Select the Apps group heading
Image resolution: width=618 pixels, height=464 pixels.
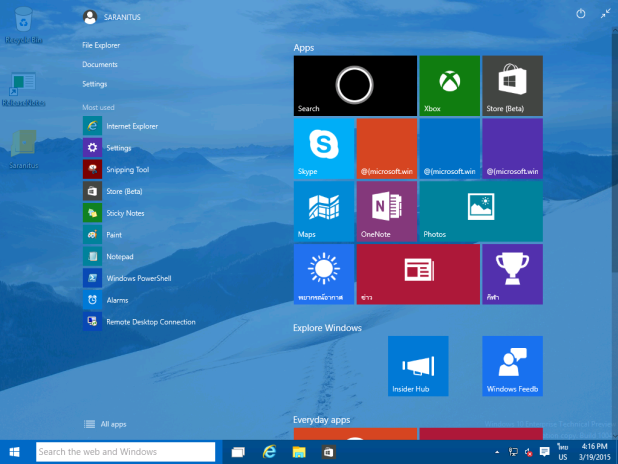(x=304, y=48)
